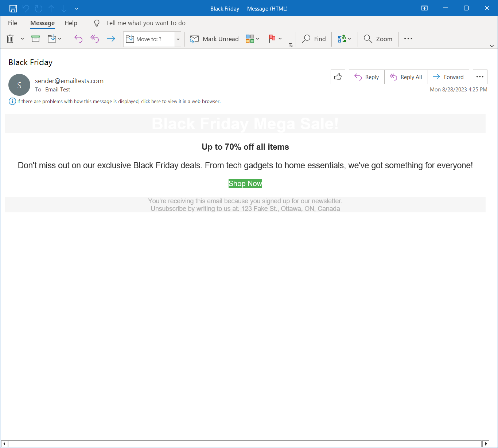Select the Message tab

click(42, 23)
